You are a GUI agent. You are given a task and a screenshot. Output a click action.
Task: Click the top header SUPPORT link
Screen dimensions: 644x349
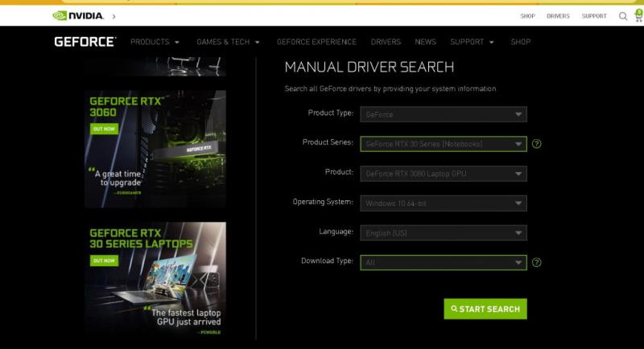coord(594,16)
